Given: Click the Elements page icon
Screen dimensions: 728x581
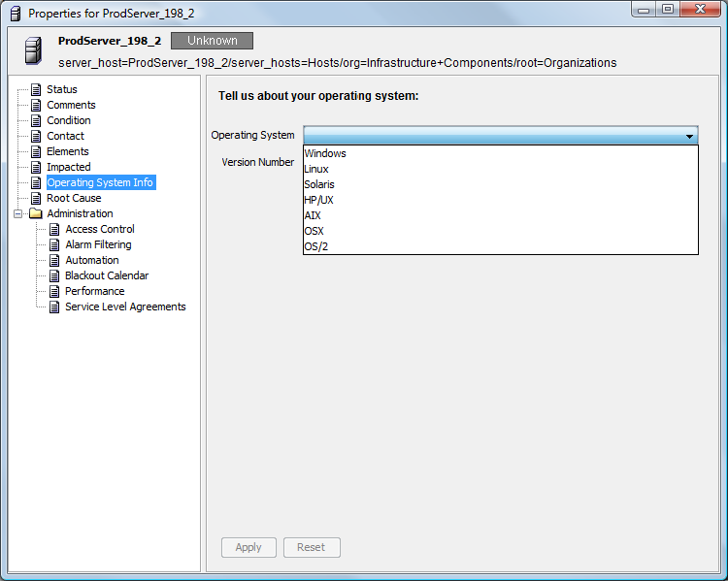Looking at the screenshot, I should coord(36,151).
